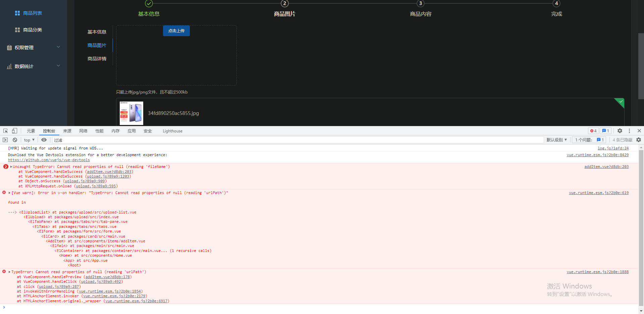Open the console sidebar panel icon
The height and width of the screenshot is (314, 644).
point(5,140)
